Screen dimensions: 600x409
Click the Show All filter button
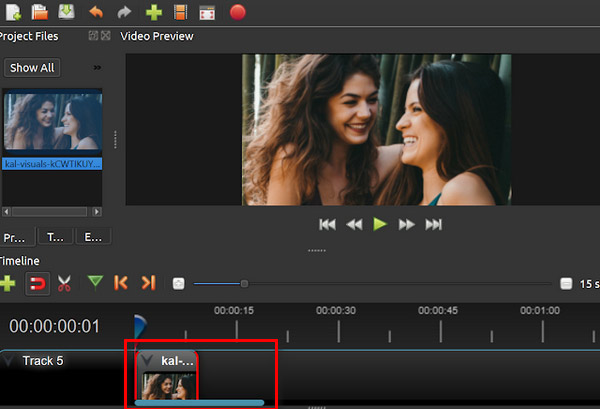[x=32, y=68]
